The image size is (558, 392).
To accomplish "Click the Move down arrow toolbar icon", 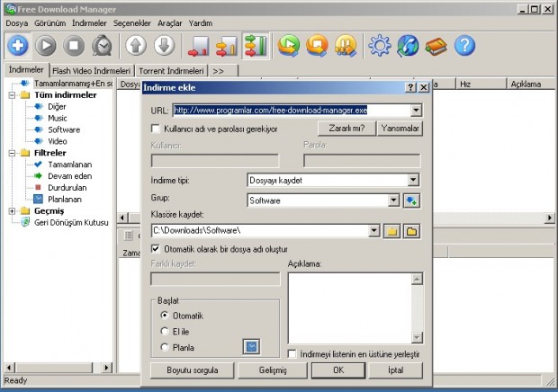I will click(164, 46).
